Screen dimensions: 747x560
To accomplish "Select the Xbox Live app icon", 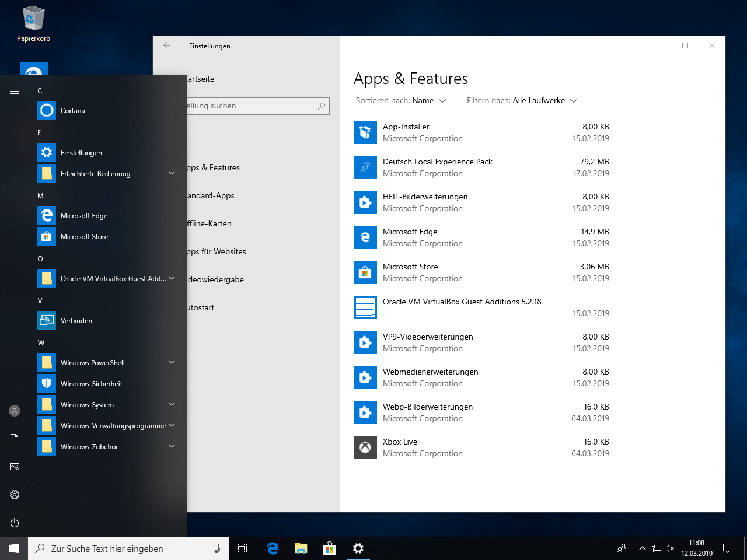I will [x=365, y=447].
